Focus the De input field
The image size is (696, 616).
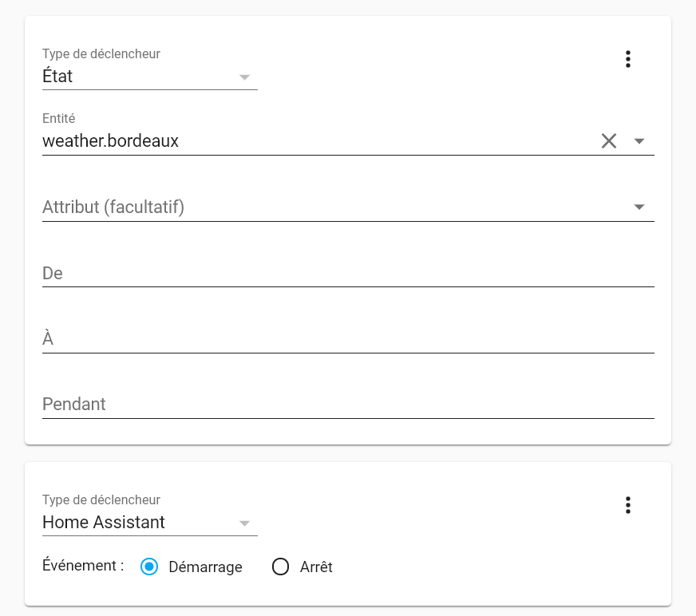[x=348, y=273]
